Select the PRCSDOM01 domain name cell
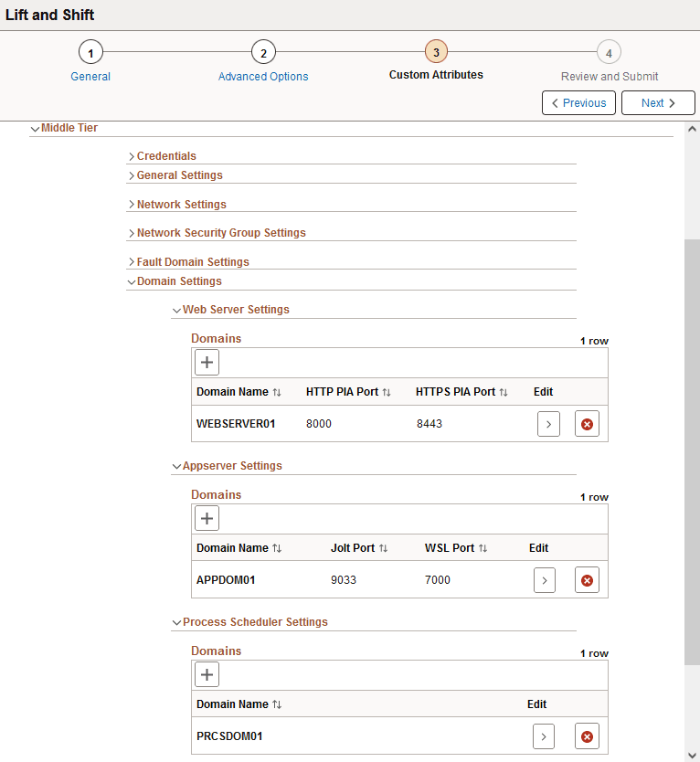700x762 pixels. click(229, 736)
